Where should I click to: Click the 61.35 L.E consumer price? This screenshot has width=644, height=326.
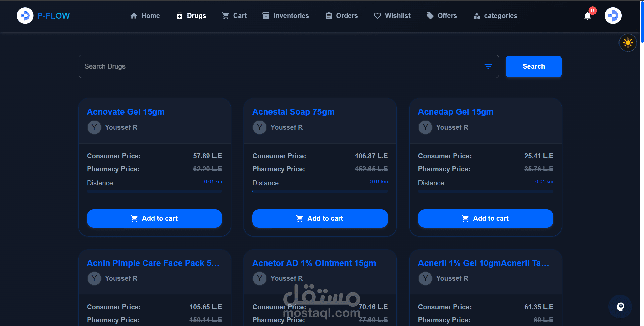click(539, 307)
